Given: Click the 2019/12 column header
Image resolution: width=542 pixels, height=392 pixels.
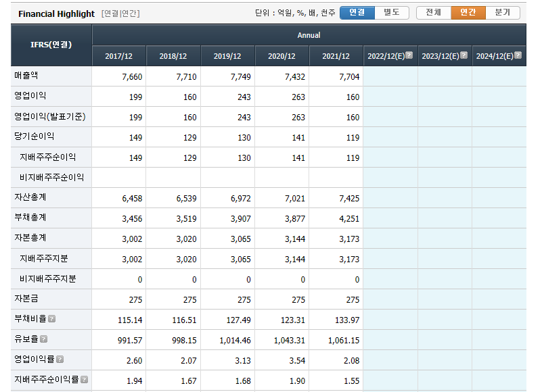Looking at the screenshot, I should click(x=227, y=56).
